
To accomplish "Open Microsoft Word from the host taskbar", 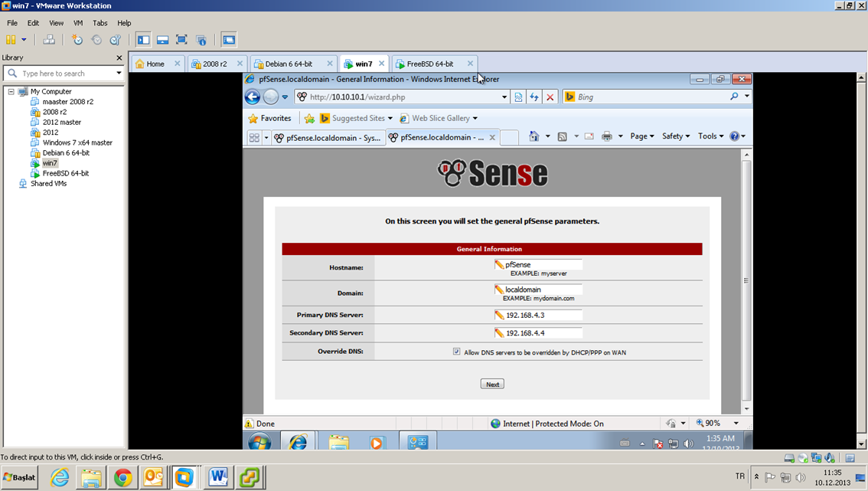I will [217, 477].
